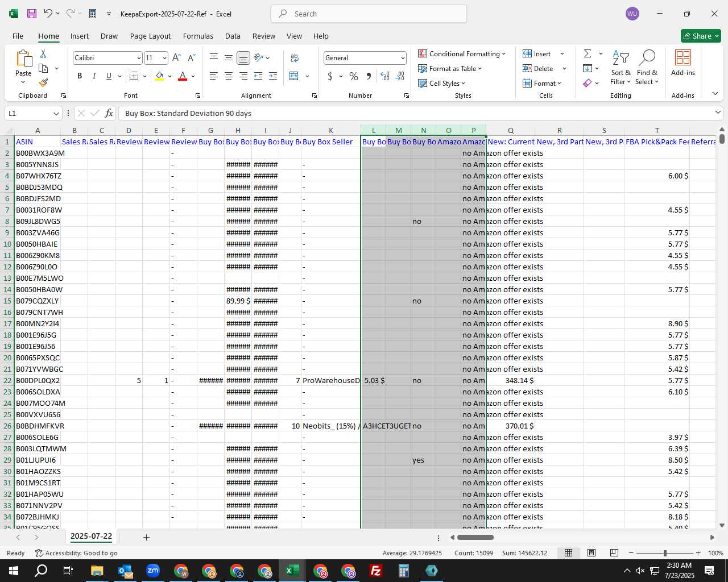This screenshot has height=582, width=728.
Task: Open the Name Box dropdown arrow
Action: pyautogui.click(x=56, y=113)
